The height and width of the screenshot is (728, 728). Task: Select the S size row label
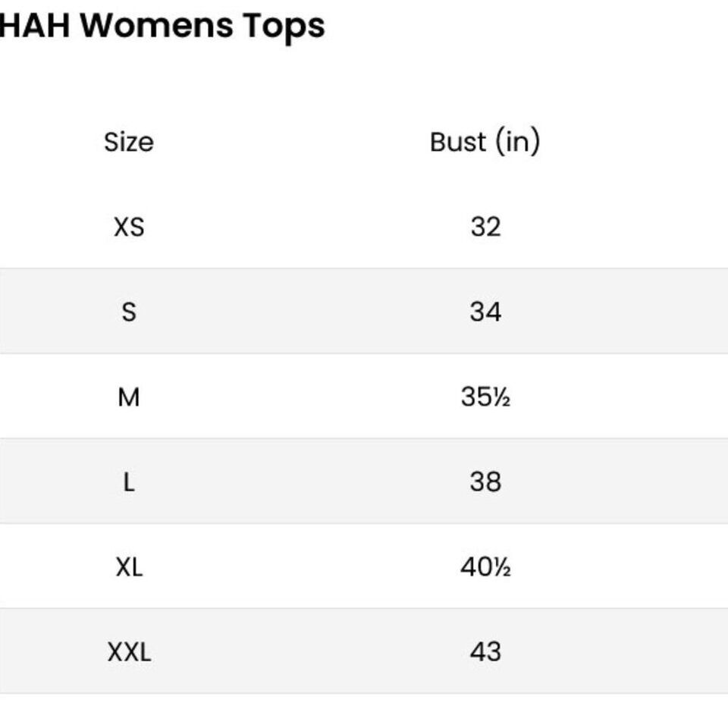point(129,312)
